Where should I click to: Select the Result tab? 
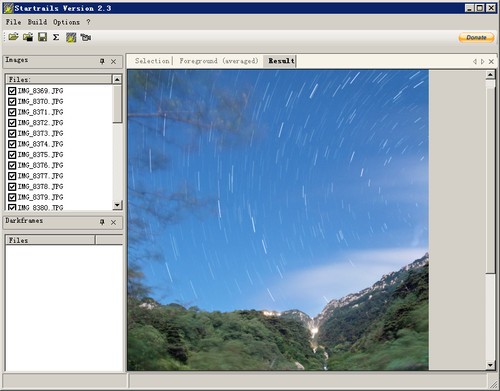pos(281,61)
